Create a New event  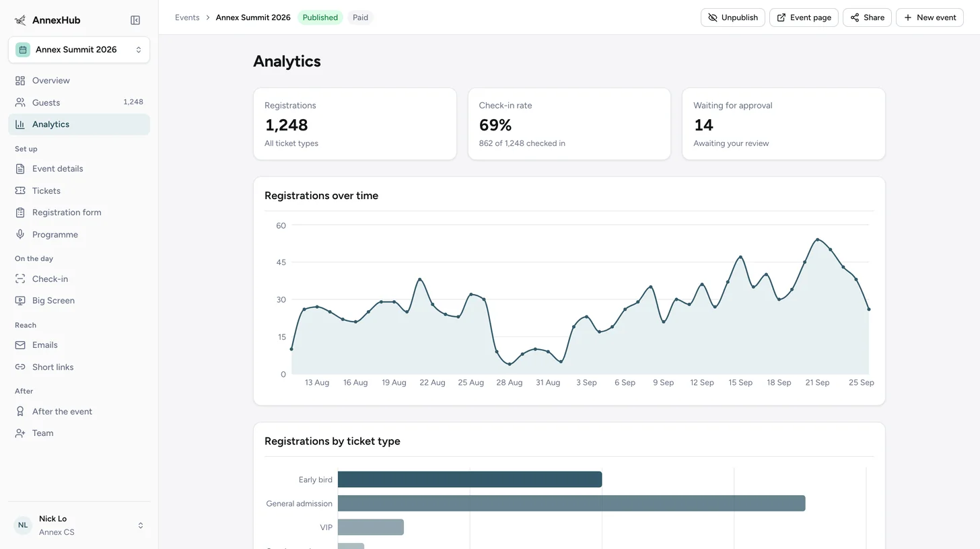[x=930, y=17]
